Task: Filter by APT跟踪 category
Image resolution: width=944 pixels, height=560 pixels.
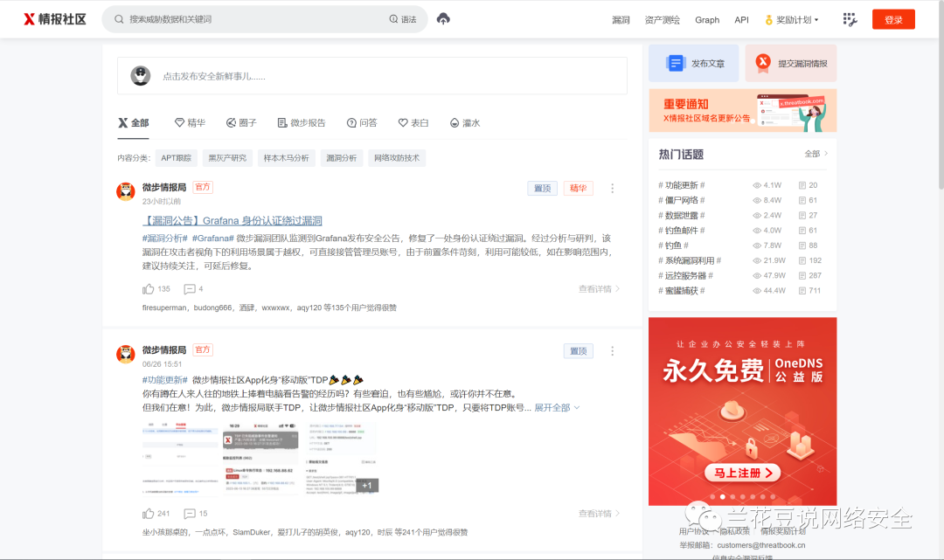Action: click(176, 157)
